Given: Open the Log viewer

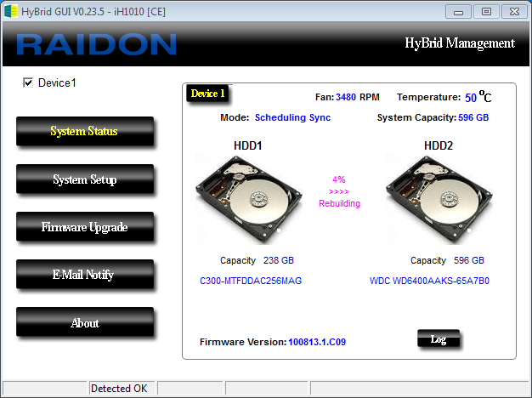Looking at the screenshot, I should 439,338.
